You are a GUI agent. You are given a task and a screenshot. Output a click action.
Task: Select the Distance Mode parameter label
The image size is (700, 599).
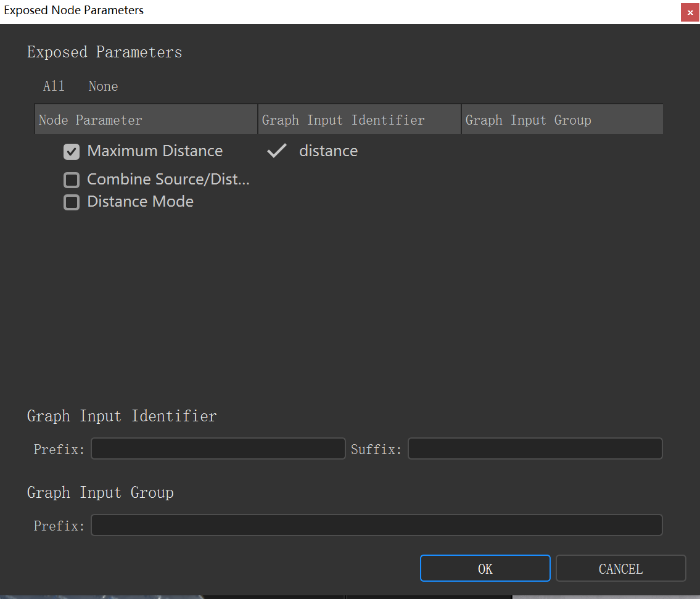[x=140, y=202]
